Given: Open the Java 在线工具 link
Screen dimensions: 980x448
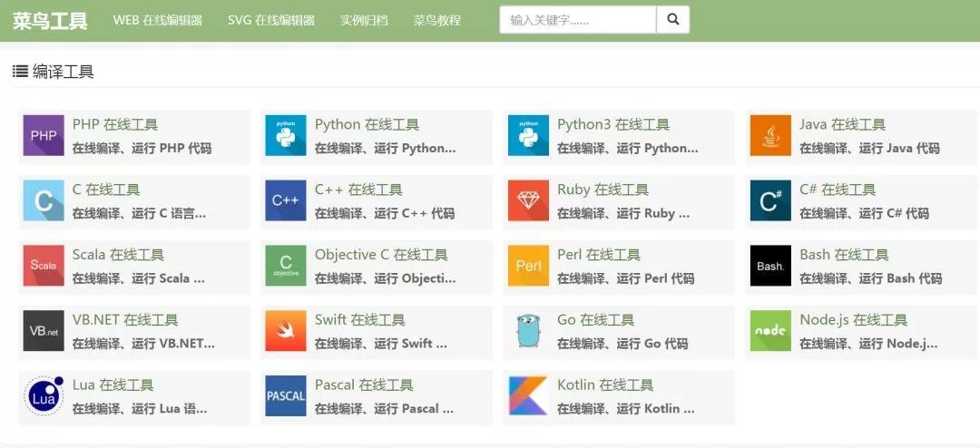Looking at the screenshot, I should click(x=842, y=124).
